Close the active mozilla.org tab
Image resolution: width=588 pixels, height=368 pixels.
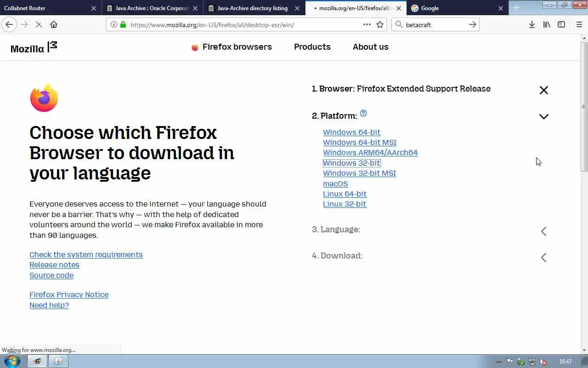pos(398,8)
